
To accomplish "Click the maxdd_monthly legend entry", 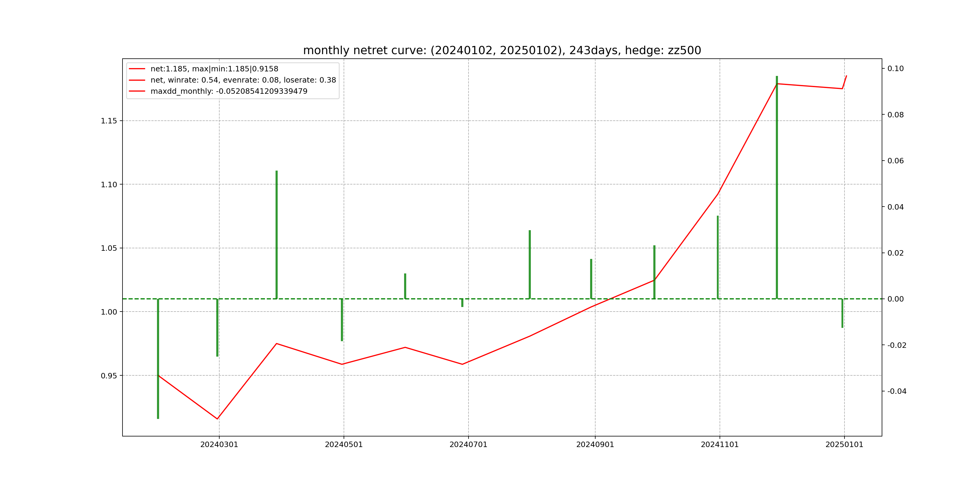I will tap(229, 91).
